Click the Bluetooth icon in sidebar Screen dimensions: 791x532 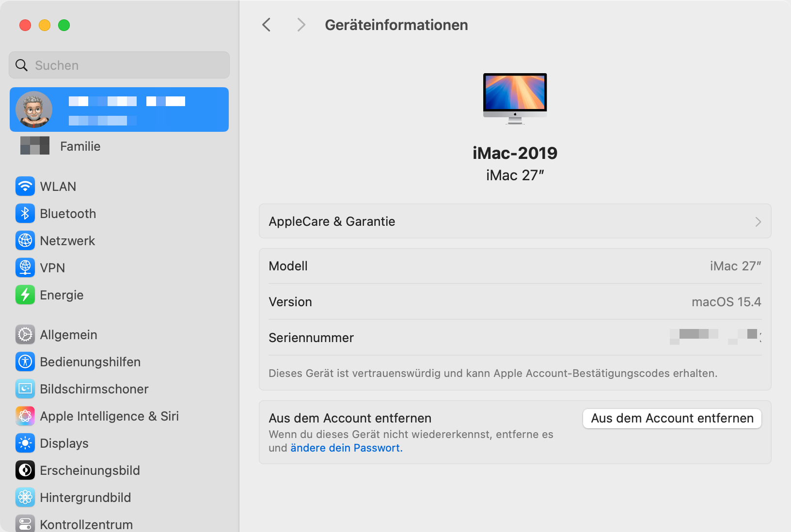tap(25, 213)
